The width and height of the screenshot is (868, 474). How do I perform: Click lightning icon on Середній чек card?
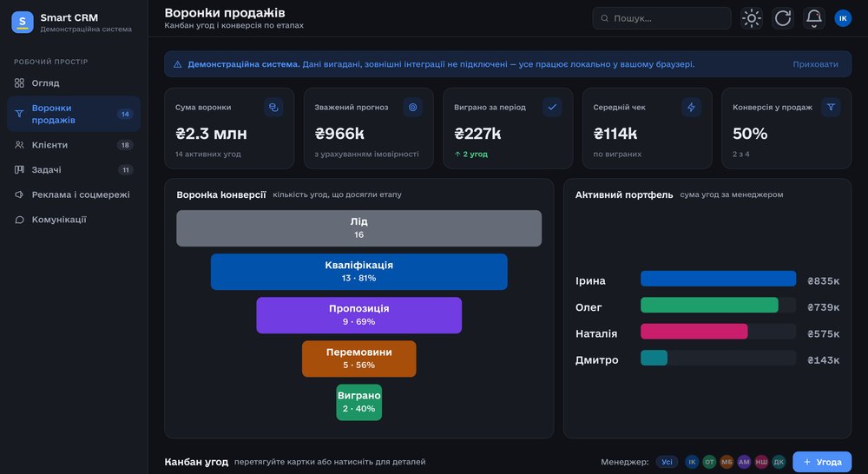click(x=692, y=108)
